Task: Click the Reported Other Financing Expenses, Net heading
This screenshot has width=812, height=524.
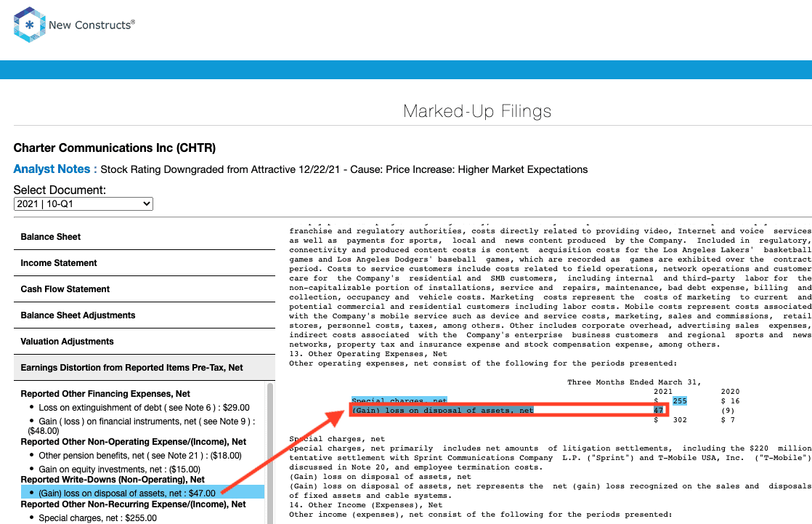Action: pyautogui.click(x=105, y=394)
